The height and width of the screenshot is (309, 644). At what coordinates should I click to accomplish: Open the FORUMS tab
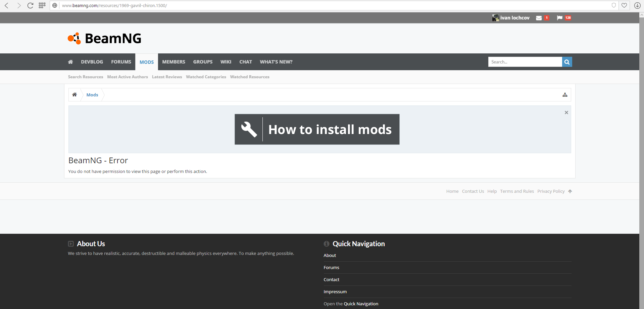click(x=121, y=62)
